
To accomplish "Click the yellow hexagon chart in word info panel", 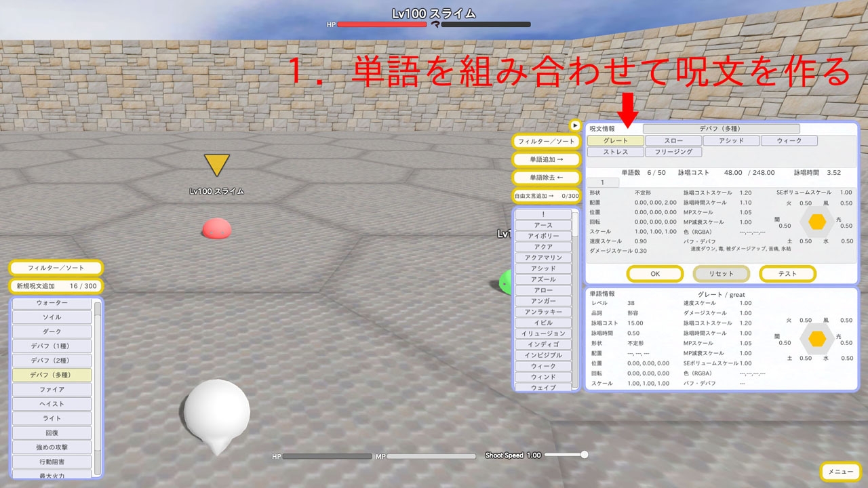I will click(818, 338).
